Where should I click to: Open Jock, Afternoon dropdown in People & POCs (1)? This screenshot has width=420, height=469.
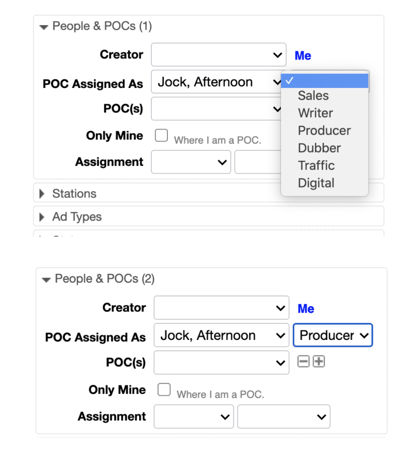click(217, 82)
